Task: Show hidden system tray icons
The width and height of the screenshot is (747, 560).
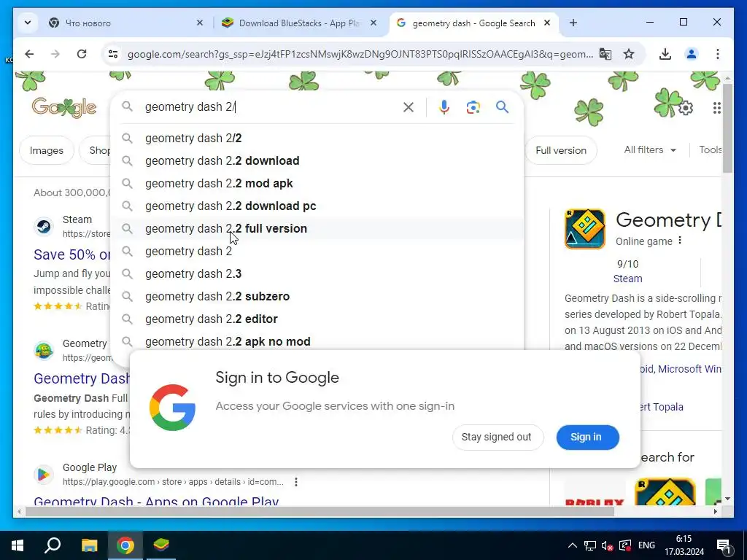Action: [x=573, y=545]
